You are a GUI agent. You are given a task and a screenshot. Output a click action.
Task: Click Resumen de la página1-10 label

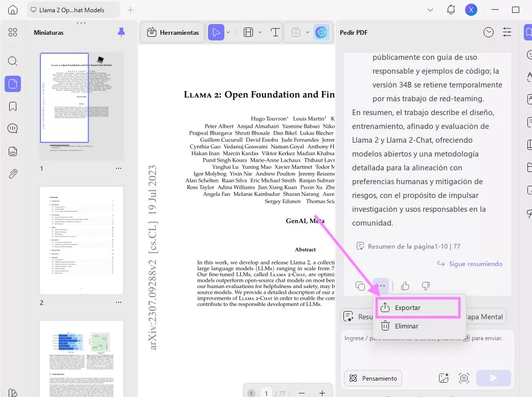click(x=408, y=246)
